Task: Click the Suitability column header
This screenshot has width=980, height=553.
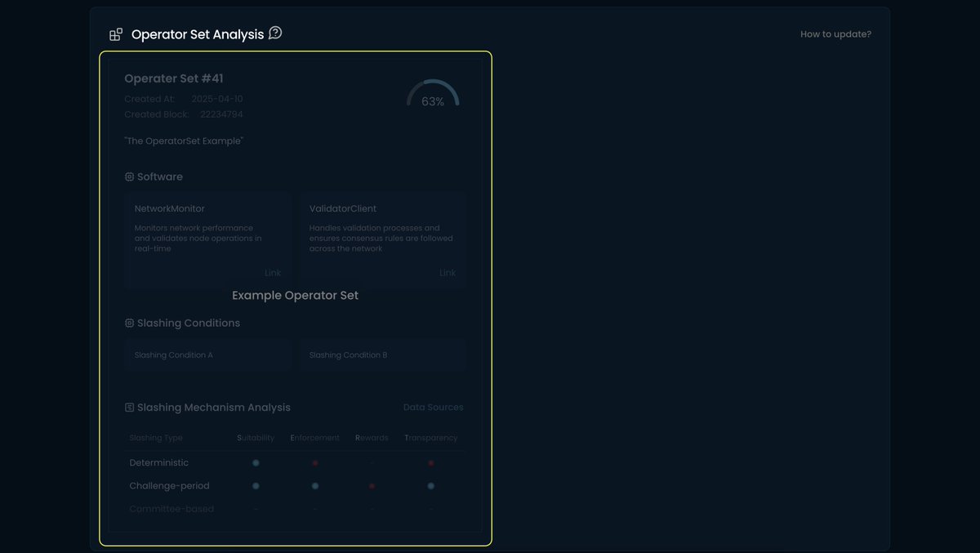Action: [256, 438]
